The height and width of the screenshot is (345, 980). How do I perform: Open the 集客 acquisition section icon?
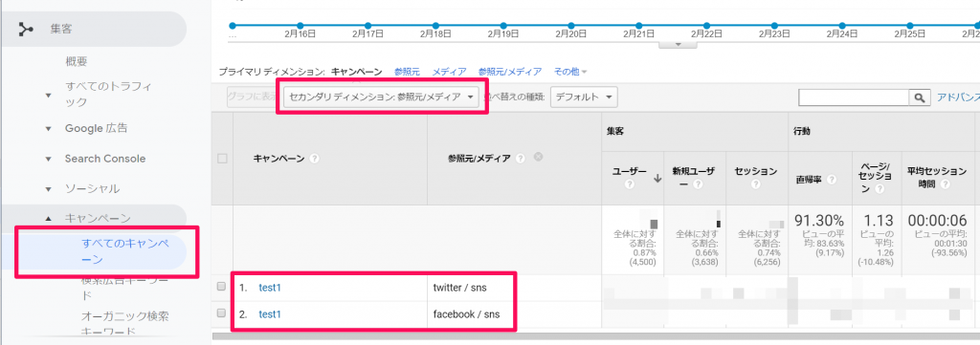click(x=26, y=29)
